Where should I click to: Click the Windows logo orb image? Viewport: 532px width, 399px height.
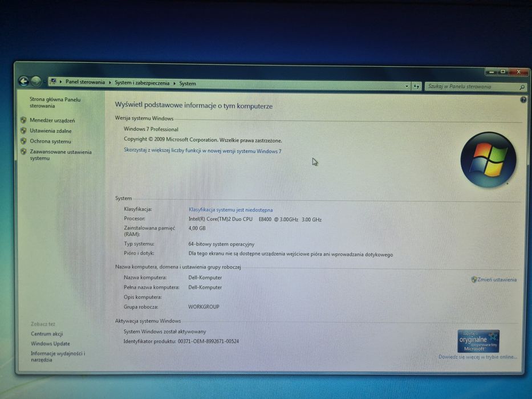tap(488, 160)
